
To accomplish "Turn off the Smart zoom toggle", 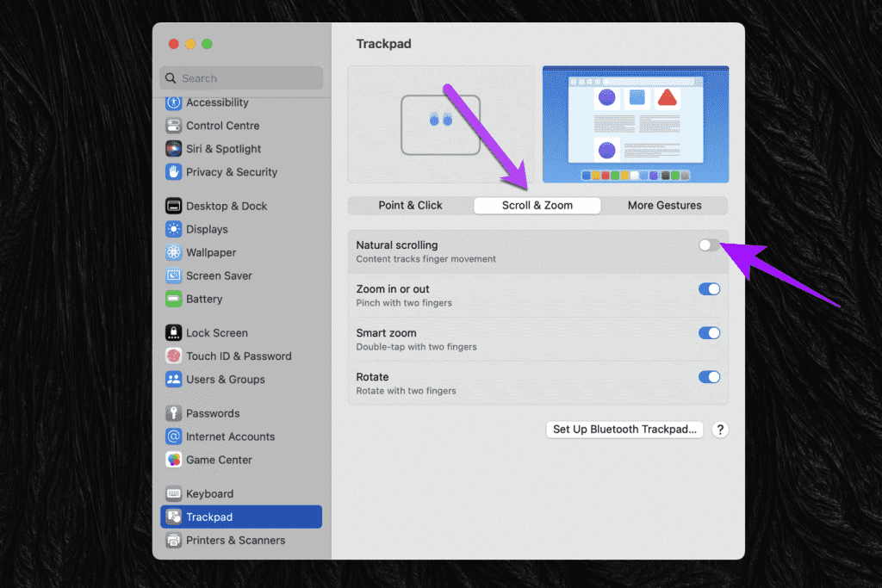I will pos(709,333).
